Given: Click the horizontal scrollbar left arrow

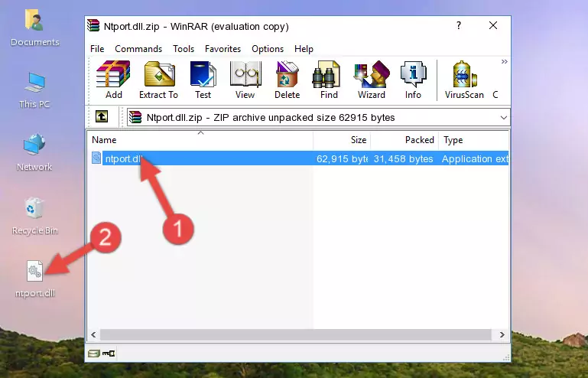Looking at the screenshot, I should click(x=94, y=334).
